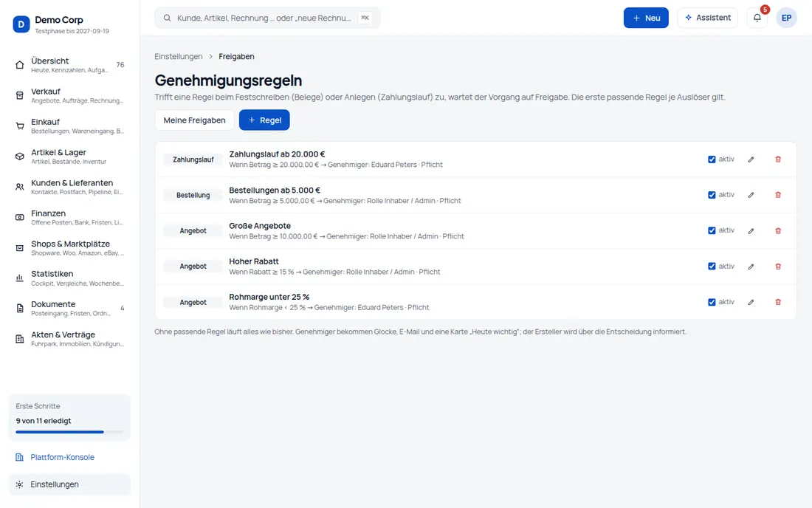The height and width of the screenshot is (508, 812).
Task: Edit the Zahlungslauf ab 20.000 € rule
Action: pyautogui.click(x=751, y=159)
